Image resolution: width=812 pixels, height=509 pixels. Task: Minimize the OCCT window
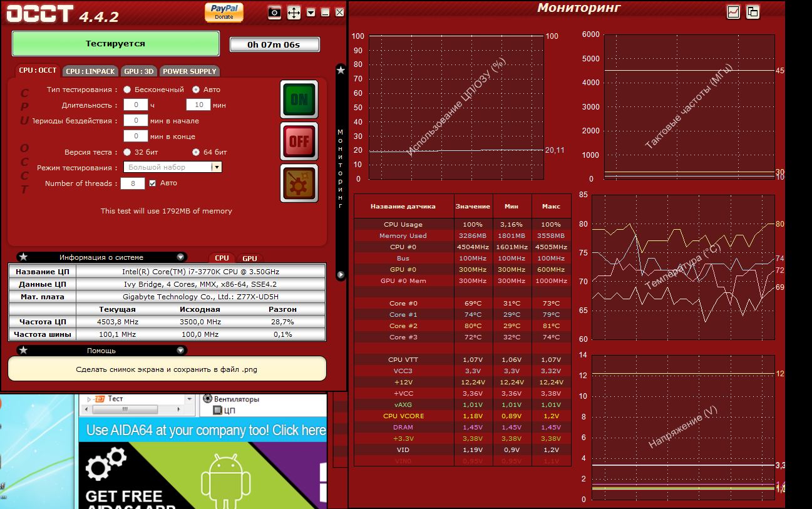[x=325, y=12]
